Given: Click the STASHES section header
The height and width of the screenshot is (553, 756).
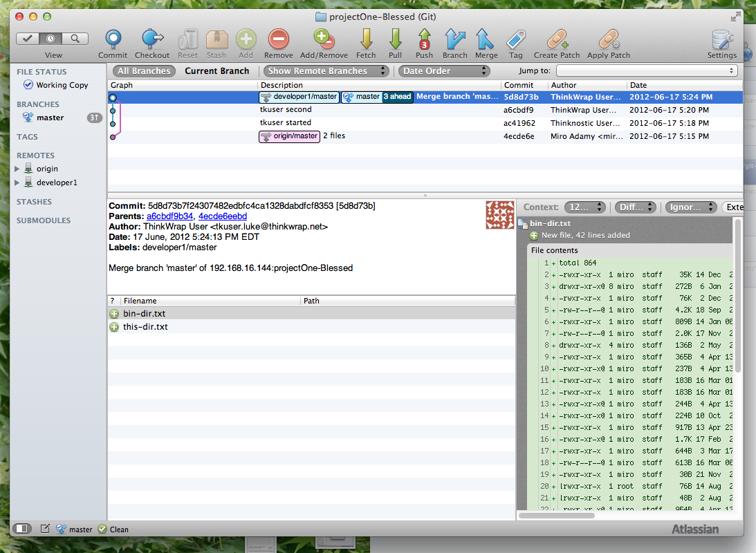Looking at the screenshot, I should tap(34, 202).
